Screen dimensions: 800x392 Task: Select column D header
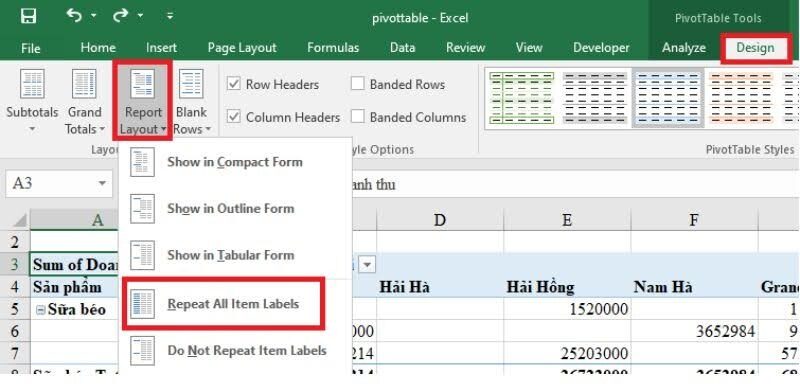coord(440,220)
